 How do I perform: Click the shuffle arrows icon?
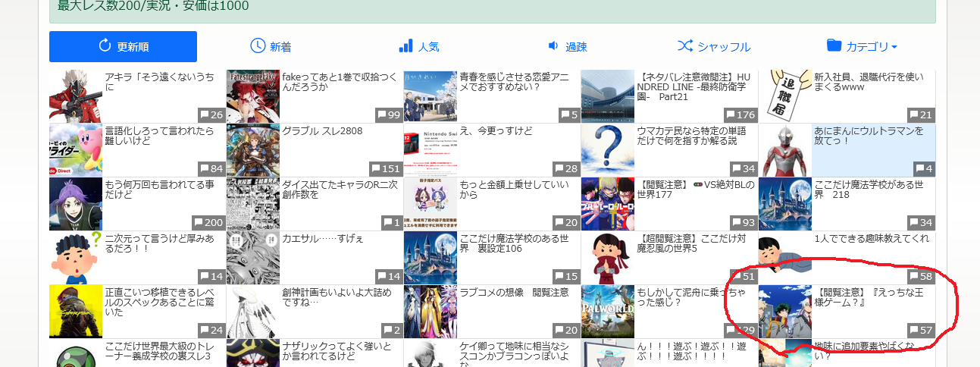(x=684, y=45)
